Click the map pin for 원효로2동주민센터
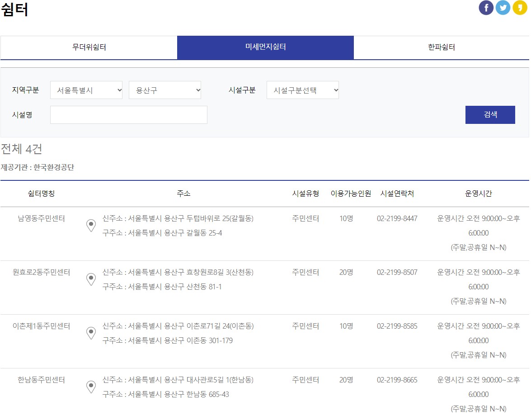This screenshot has height=420, width=531. point(91,279)
